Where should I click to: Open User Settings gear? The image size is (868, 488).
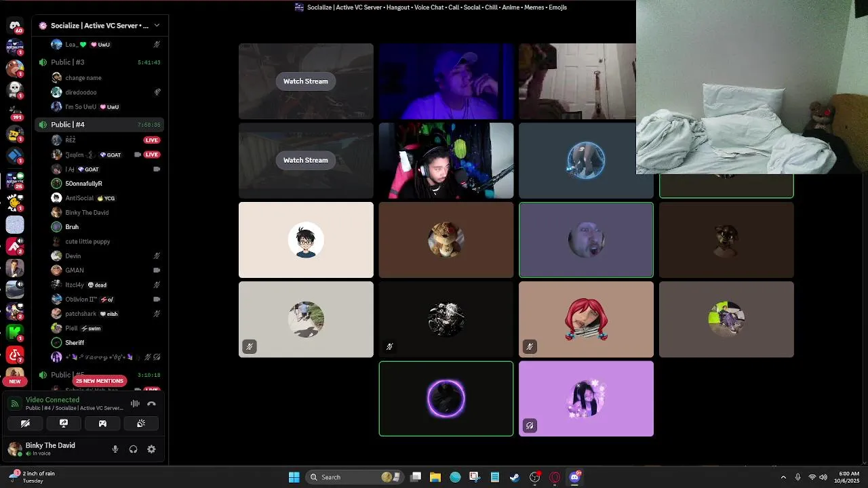(x=151, y=449)
